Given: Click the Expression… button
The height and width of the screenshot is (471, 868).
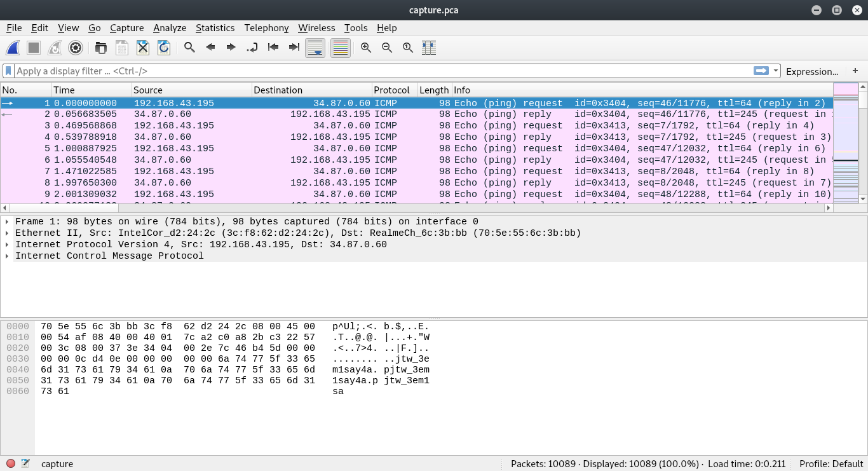Looking at the screenshot, I should (812, 71).
